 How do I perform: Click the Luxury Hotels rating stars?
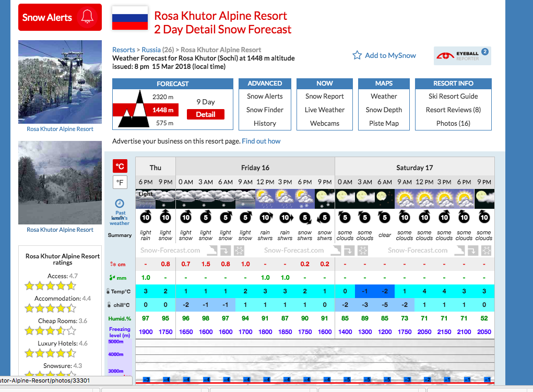[50, 353]
